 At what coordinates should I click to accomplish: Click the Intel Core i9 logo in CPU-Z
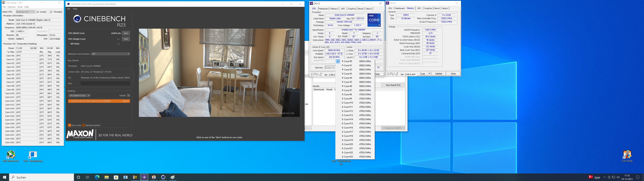click(374, 20)
